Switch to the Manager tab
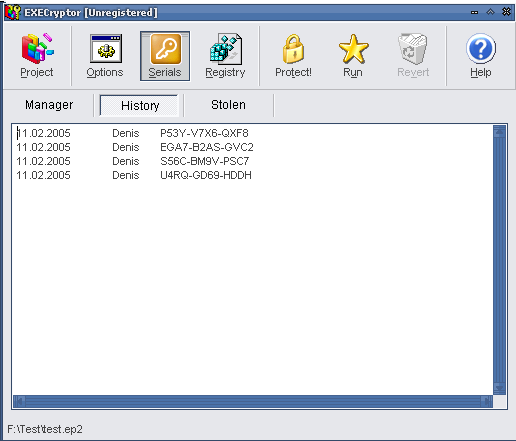This screenshot has width=516, height=441. point(49,105)
